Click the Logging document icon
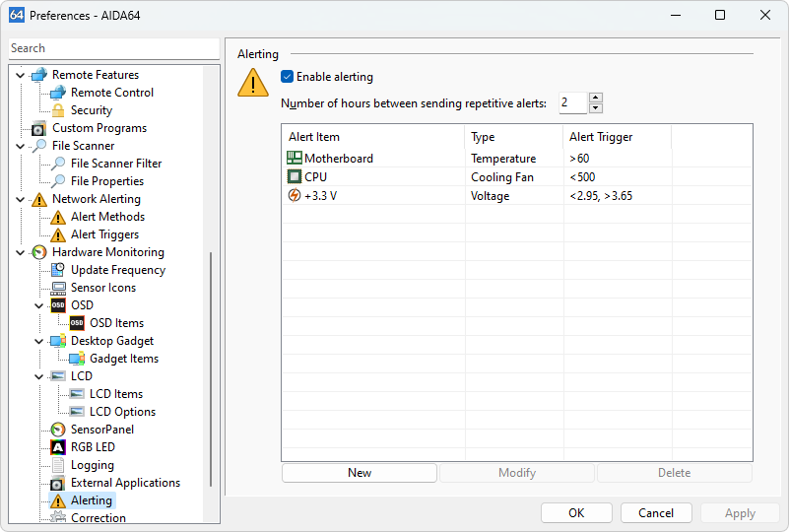The height and width of the screenshot is (532, 789). tap(58, 465)
